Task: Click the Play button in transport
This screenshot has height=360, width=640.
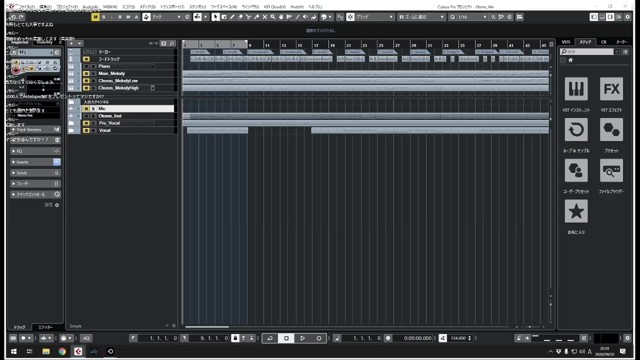Action: click(302, 338)
